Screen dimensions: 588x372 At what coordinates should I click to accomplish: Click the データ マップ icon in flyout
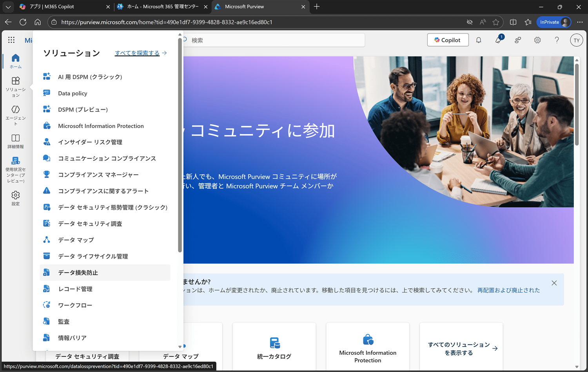click(47, 240)
